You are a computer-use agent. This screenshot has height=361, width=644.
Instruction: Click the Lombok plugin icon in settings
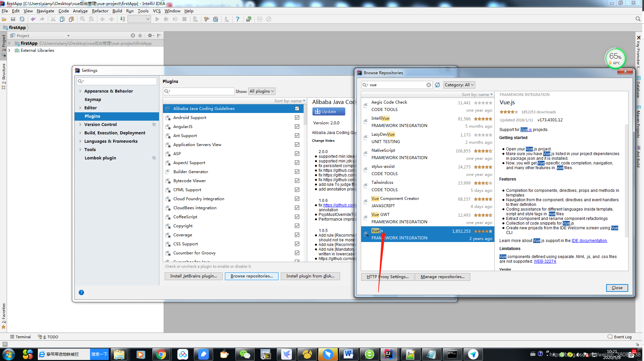155,158
